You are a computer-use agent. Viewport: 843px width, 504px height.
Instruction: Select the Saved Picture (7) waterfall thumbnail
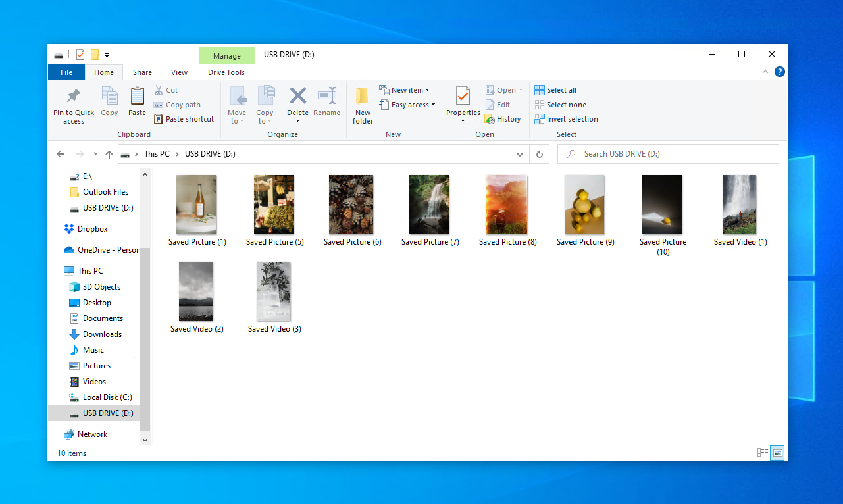pos(429,205)
